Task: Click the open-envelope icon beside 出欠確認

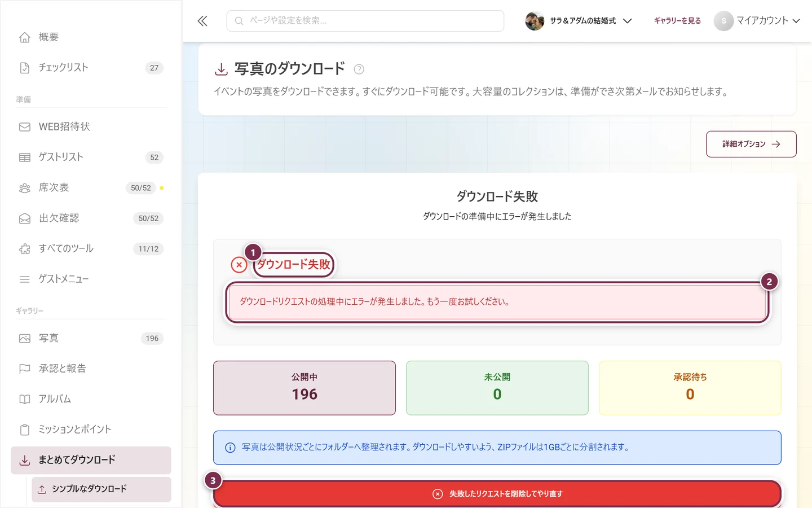Action: (25, 218)
